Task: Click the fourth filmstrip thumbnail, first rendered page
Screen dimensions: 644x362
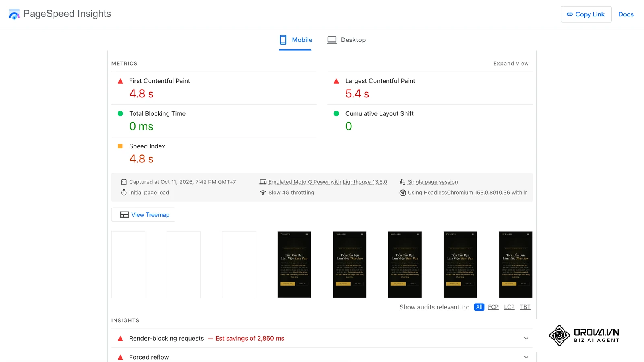Action: pyautogui.click(x=294, y=264)
